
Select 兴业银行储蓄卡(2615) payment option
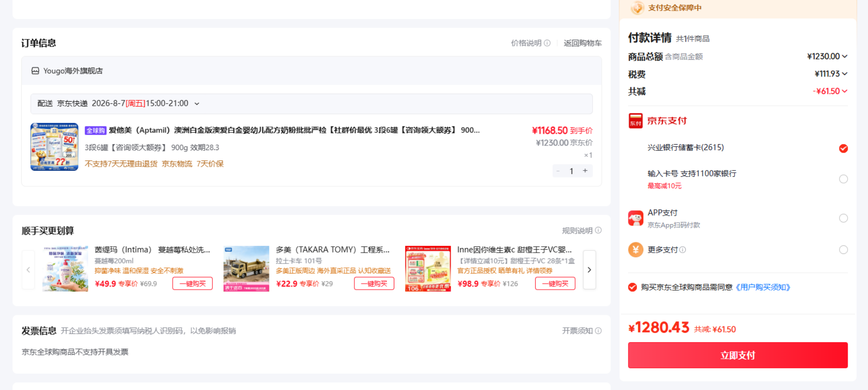[843, 148]
